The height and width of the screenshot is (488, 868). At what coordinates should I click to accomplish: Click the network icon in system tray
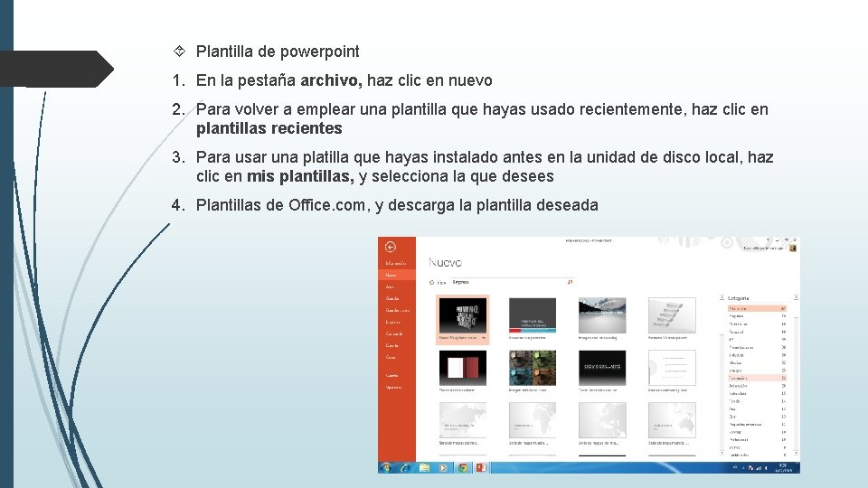coord(759,468)
